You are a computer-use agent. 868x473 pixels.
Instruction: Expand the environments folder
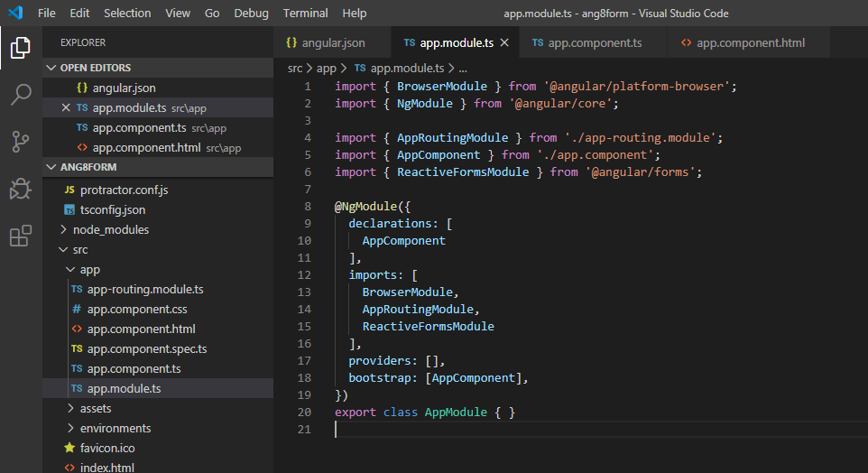tap(115, 428)
